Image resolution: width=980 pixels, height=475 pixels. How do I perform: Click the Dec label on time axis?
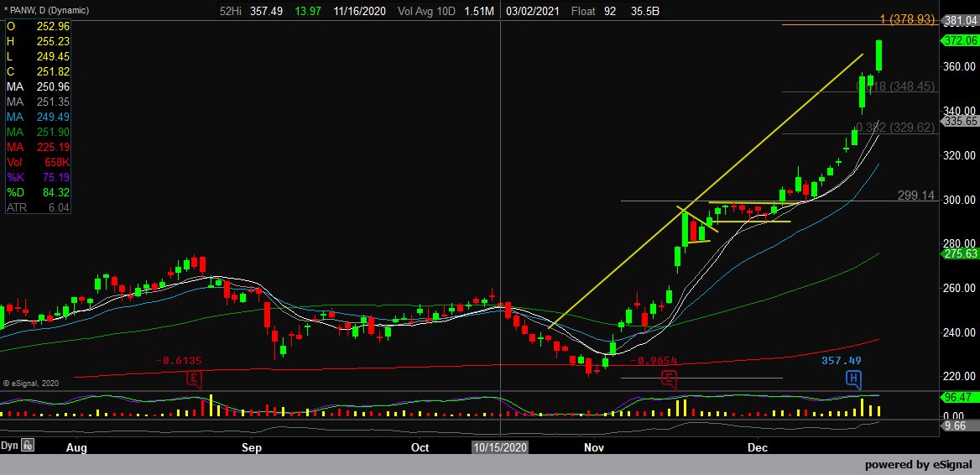[758, 447]
